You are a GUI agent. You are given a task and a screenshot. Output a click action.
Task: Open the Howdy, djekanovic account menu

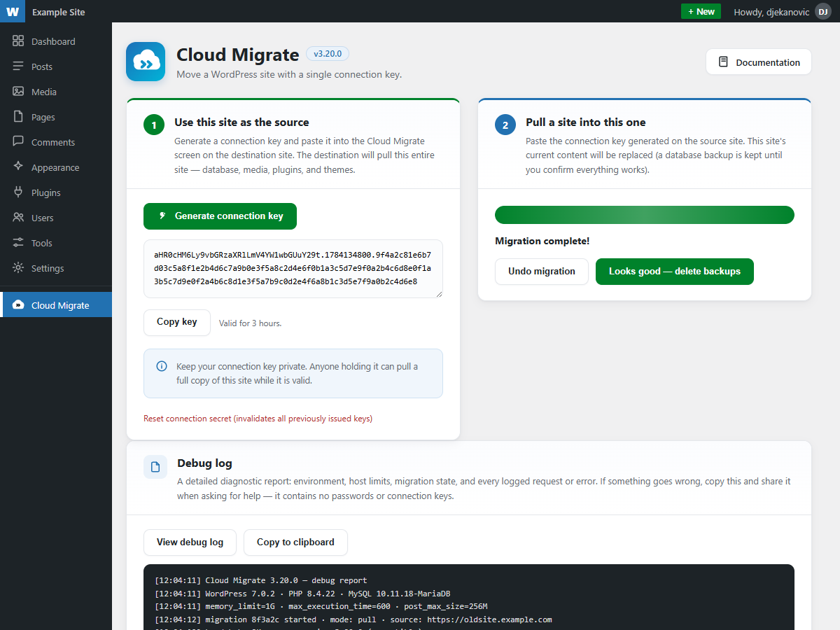pyautogui.click(x=783, y=12)
